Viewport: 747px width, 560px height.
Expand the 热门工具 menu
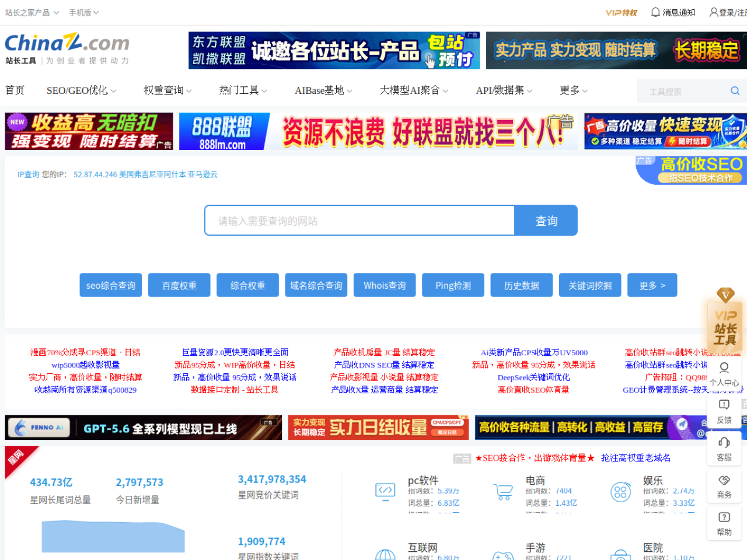(x=243, y=90)
